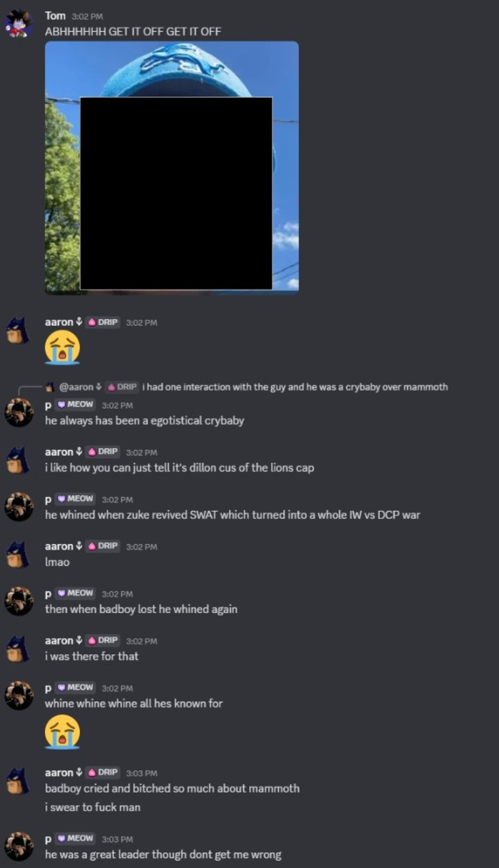Click the DRIP badge above 'lmao'

click(x=103, y=546)
